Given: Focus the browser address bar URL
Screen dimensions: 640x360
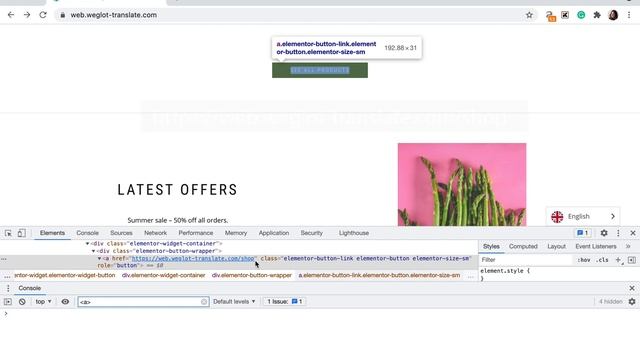Looking at the screenshot, I should click(113, 15).
